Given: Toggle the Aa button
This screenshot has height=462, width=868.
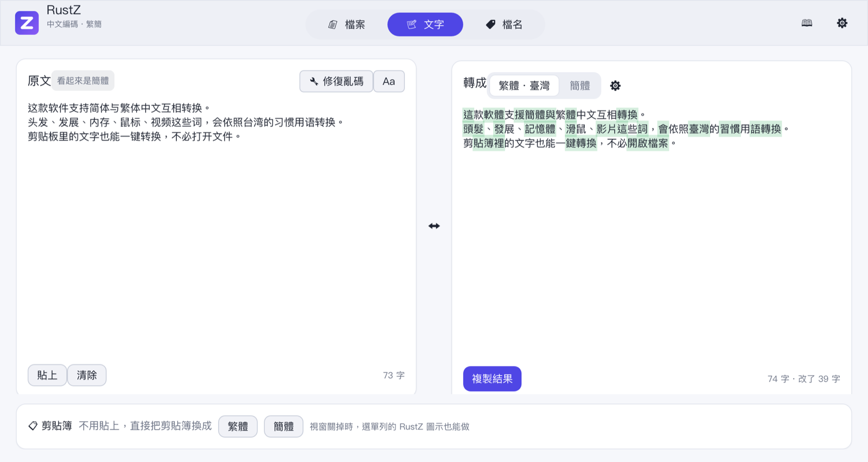Looking at the screenshot, I should point(389,81).
